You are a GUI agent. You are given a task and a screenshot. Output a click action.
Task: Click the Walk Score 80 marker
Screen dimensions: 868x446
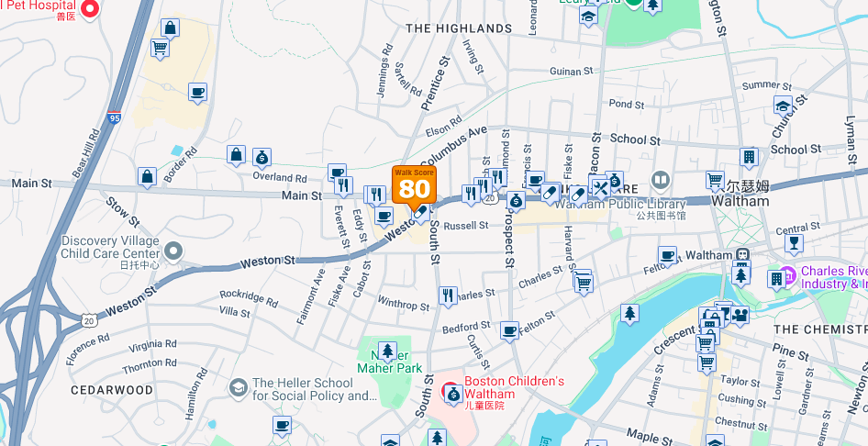click(x=414, y=186)
